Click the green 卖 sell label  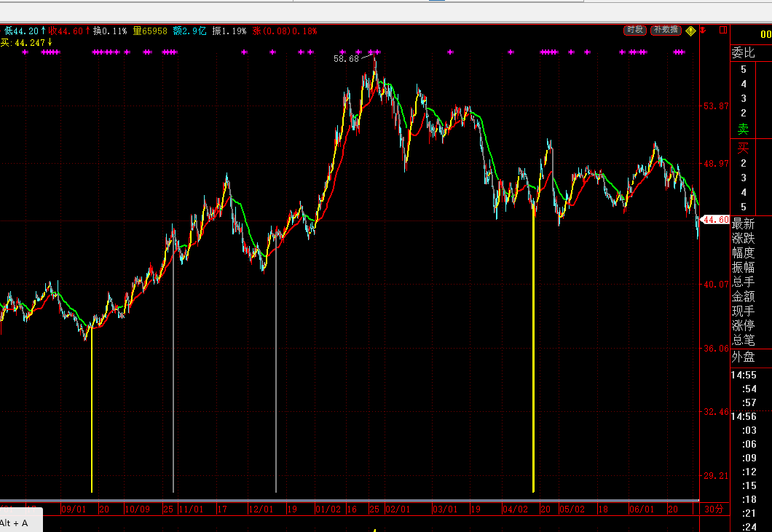(x=743, y=129)
